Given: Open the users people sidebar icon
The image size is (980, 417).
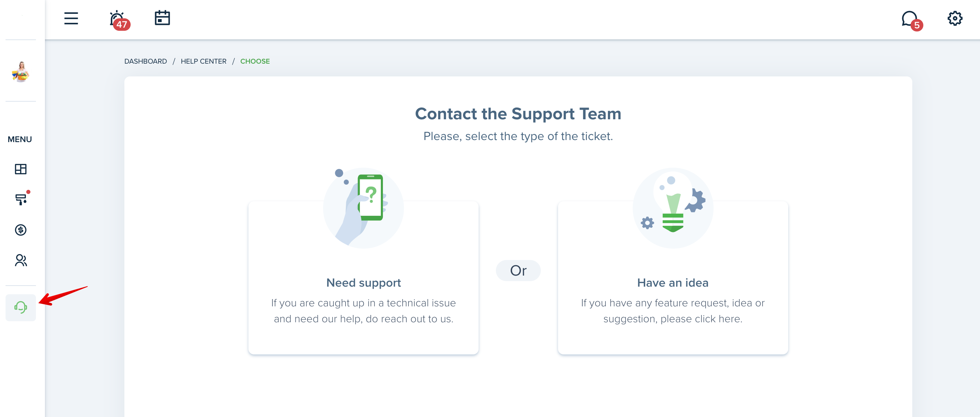Looking at the screenshot, I should pyautogui.click(x=21, y=260).
